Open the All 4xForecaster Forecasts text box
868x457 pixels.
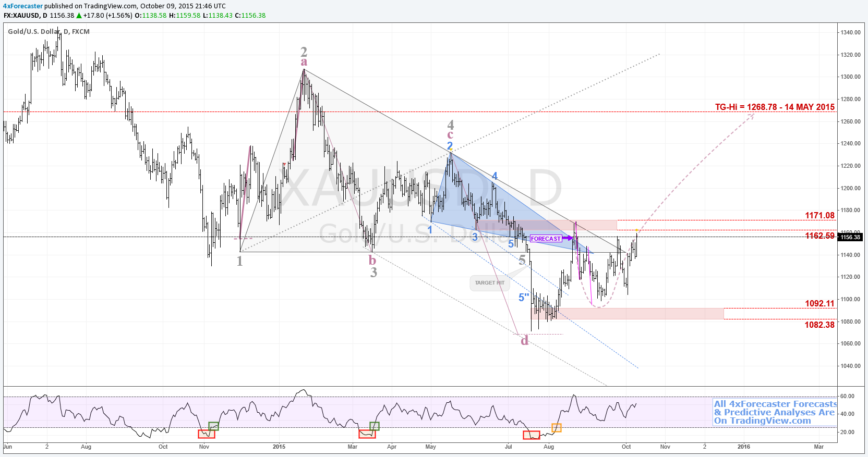[775, 412]
